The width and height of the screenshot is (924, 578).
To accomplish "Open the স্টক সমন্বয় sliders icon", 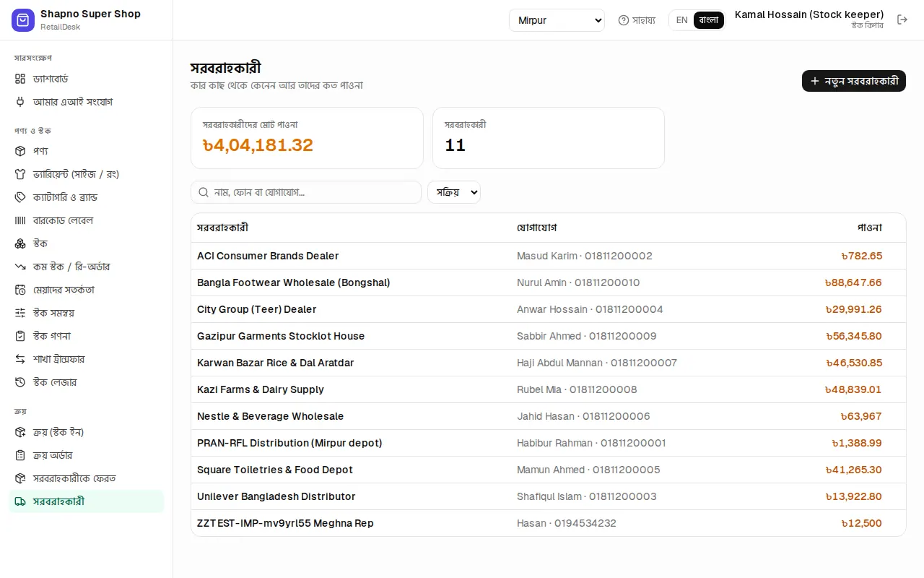I will (20, 313).
